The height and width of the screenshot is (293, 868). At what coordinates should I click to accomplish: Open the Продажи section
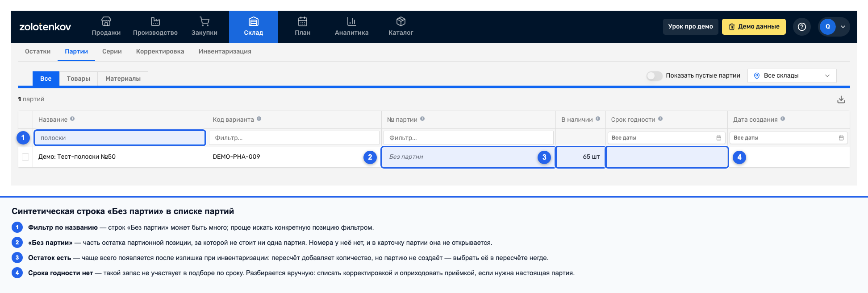106,27
